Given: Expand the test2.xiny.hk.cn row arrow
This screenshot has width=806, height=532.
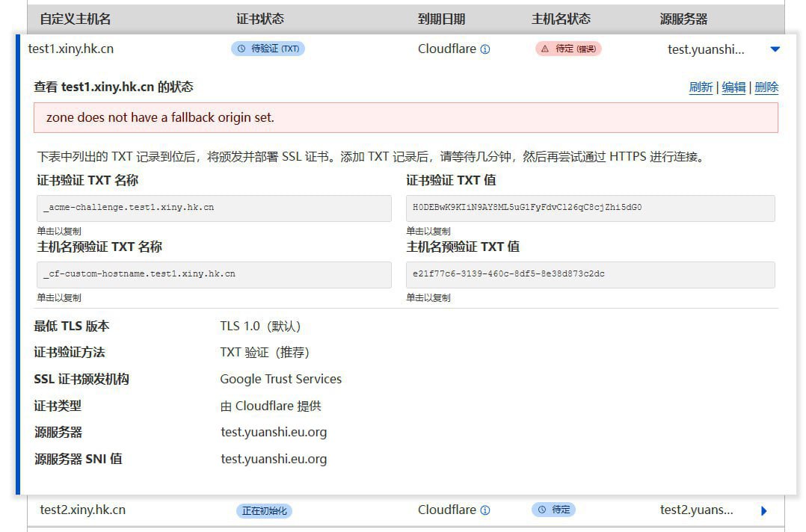Looking at the screenshot, I should 763,511.
